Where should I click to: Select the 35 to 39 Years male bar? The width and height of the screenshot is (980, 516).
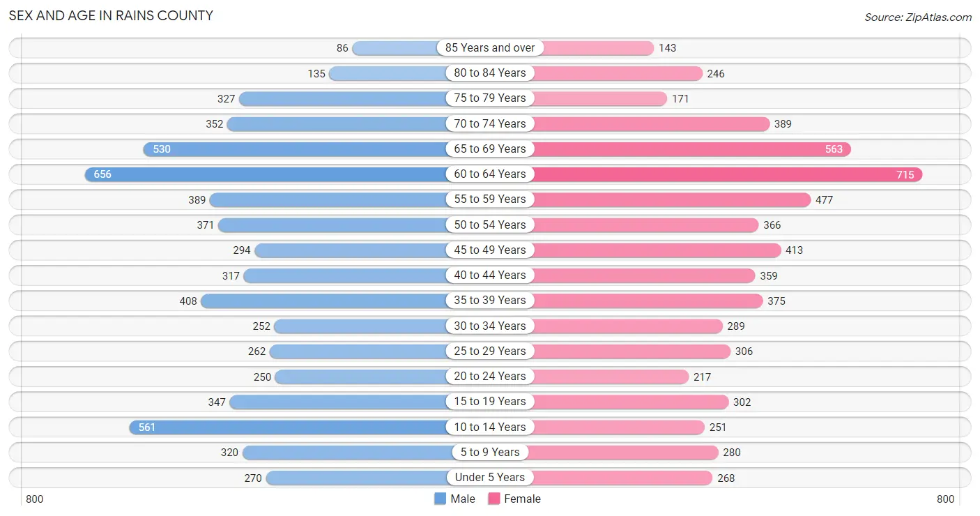pyautogui.click(x=328, y=301)
